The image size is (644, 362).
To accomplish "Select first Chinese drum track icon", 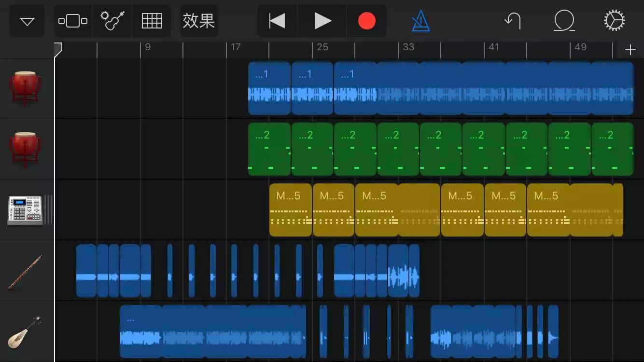I will tap(25, 89).
